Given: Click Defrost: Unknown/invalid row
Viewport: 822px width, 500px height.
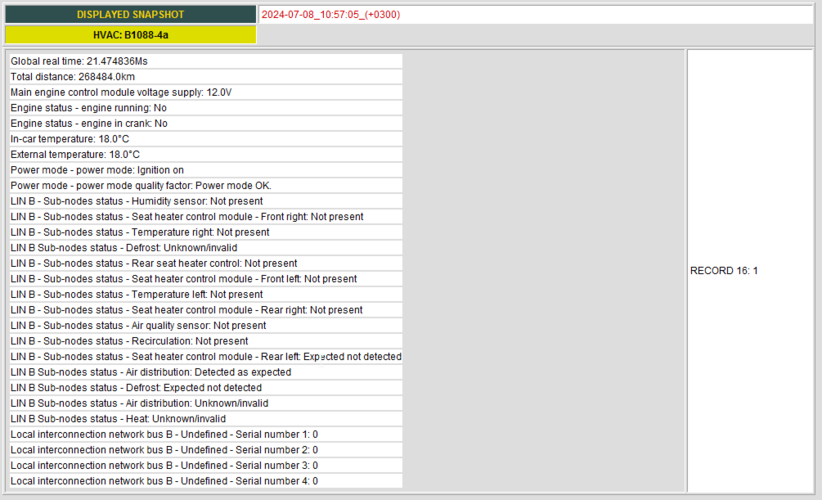Looking at the screenshot, I should pos(206,248).
